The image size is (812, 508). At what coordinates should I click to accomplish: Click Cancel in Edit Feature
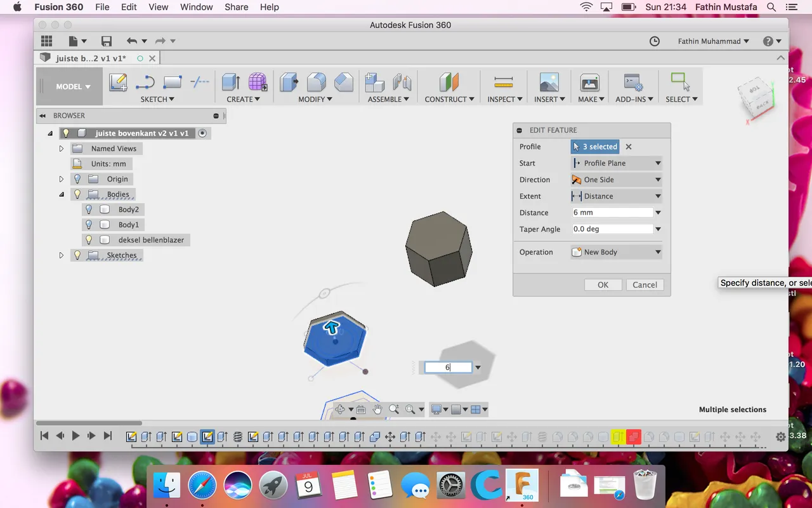point(645,285)
